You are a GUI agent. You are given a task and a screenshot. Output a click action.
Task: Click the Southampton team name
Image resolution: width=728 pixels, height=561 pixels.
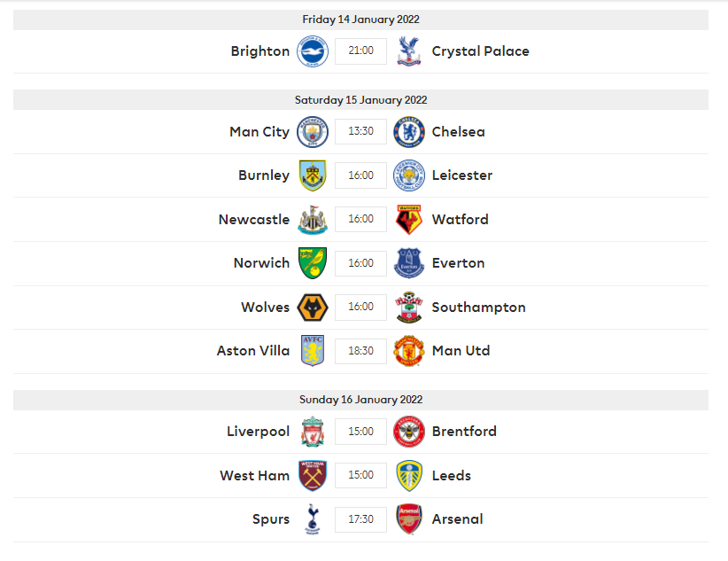click(478, 308)
